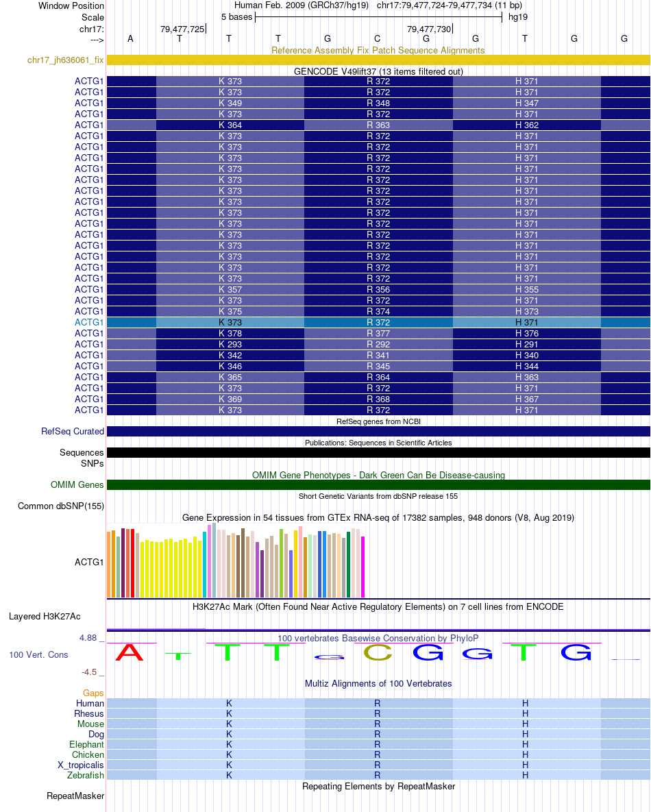Click the RepeatMasker track label
This screenshot has height=812, width=651.
click(75, 796)
